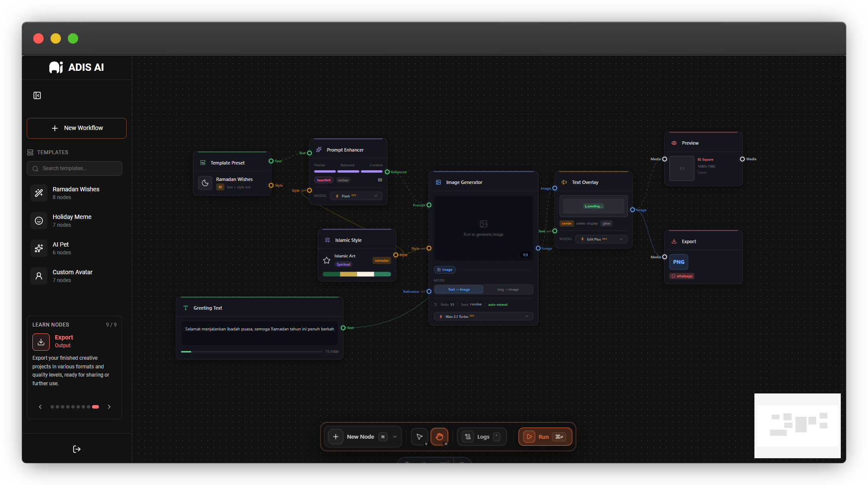Select the hand pan tool
Image resolution: width=868 pixels, height=485 pixels.
pos(439,437)
